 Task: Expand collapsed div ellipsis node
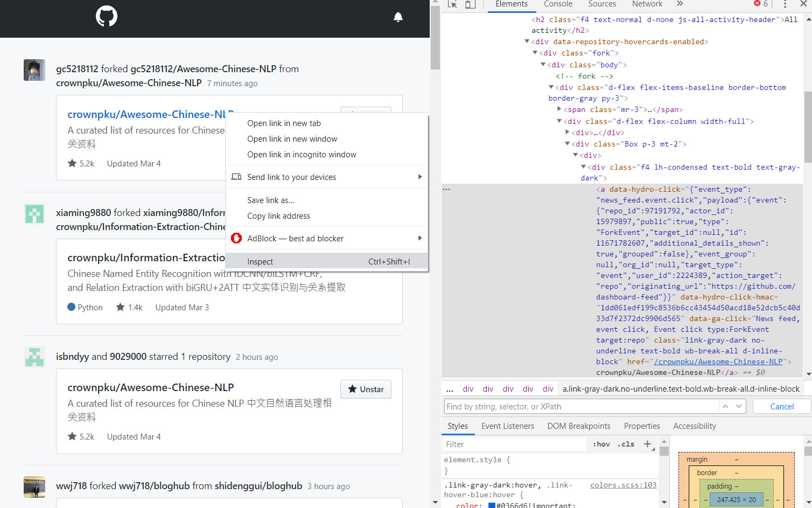pyautogui.click(x=568, y=133)
